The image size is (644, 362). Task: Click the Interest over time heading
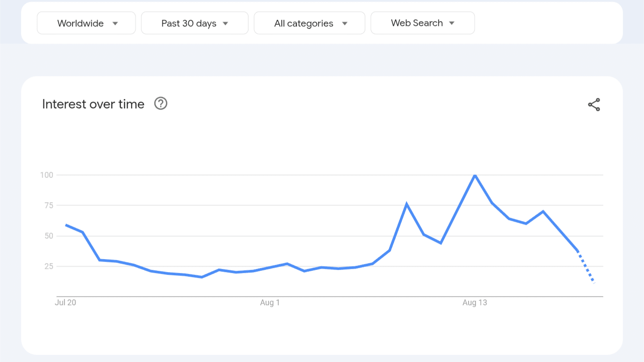(x=93, y=104)
